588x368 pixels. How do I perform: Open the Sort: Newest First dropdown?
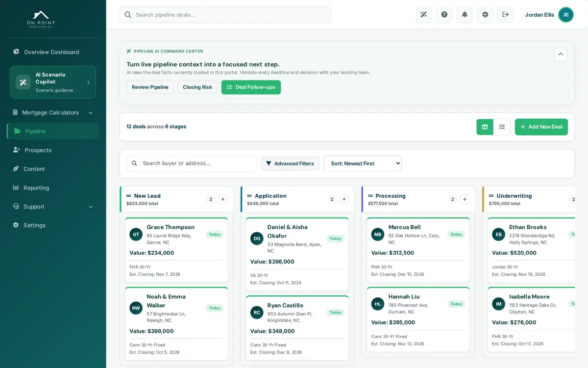tap(363, 163)
